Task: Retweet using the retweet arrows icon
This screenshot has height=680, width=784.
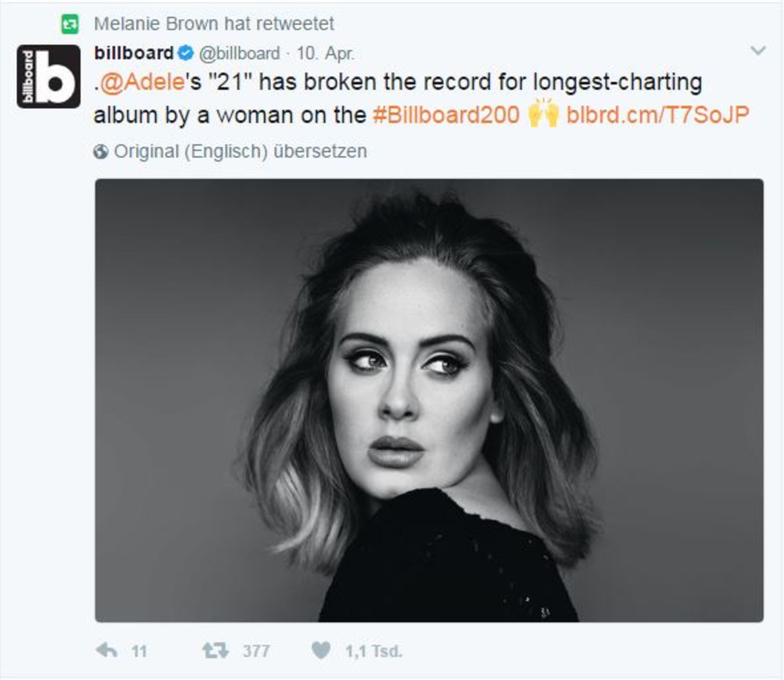Action: click(216, 650)
